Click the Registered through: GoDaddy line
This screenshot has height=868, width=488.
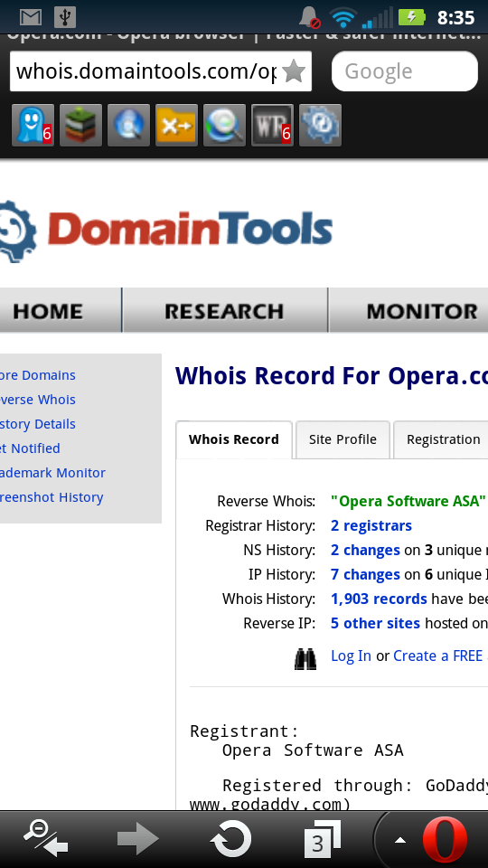point(354,786)
